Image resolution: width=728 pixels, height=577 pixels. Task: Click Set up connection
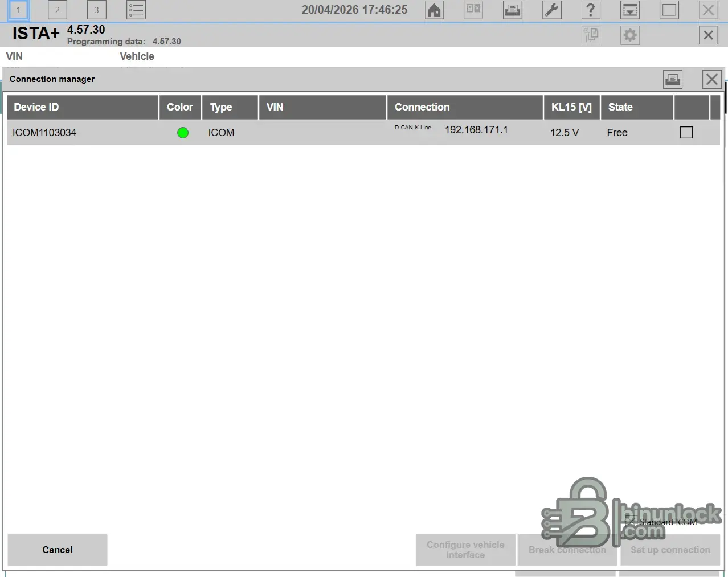coord(670,550)
